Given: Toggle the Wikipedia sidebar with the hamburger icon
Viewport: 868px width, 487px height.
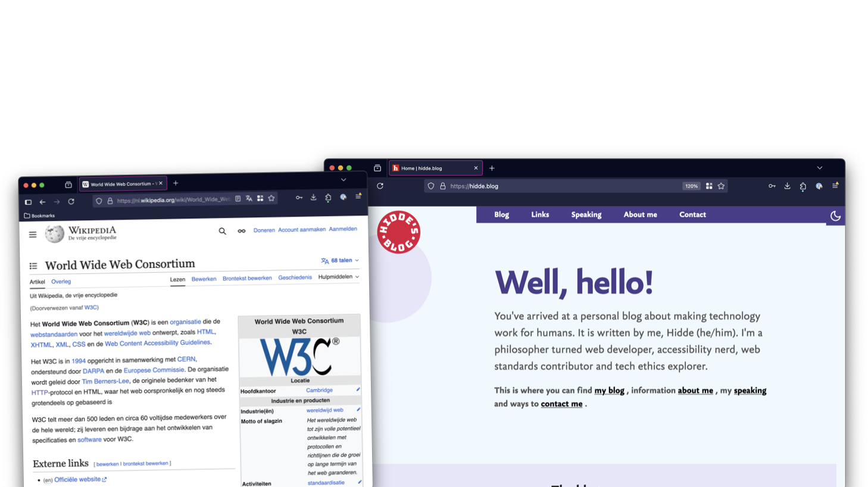Looking at the screenshot, I should (x=32, y=234).
